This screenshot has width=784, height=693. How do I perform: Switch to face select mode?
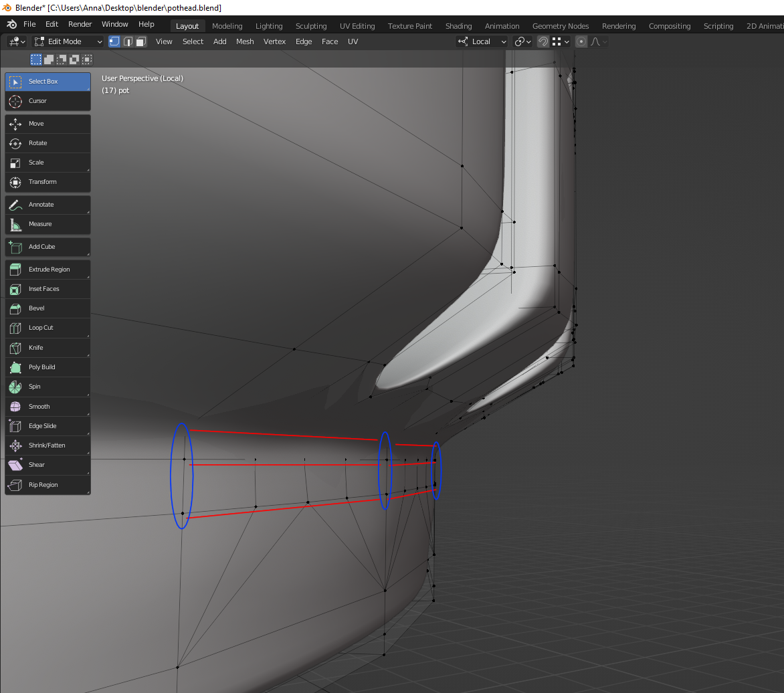(x=141, y=41)
